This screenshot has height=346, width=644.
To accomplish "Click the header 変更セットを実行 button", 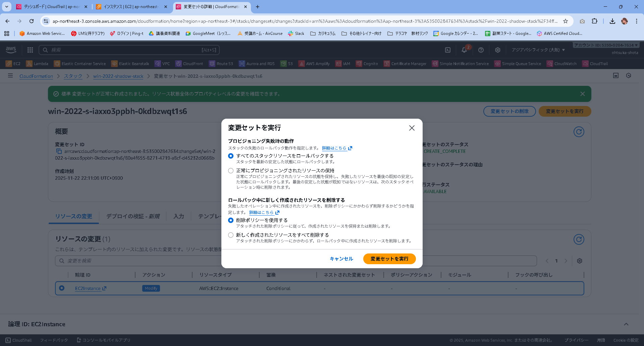I will click(x=565, y=111).
